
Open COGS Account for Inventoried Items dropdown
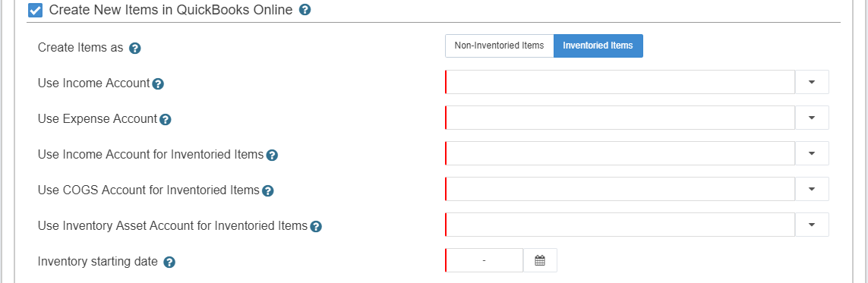coord(812,189)
